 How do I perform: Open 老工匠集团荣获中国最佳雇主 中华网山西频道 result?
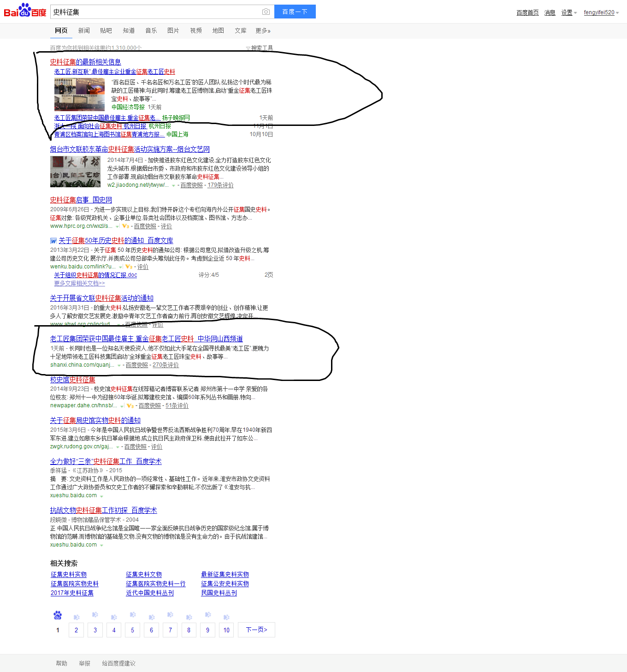click(x=147, y=339)
